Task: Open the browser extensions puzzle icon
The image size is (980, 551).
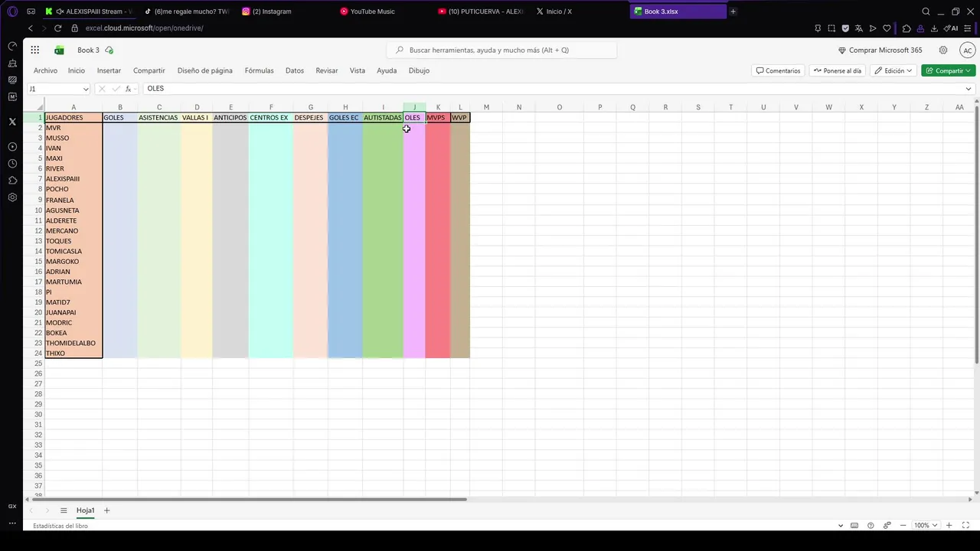Action: (x=906, y=28)
